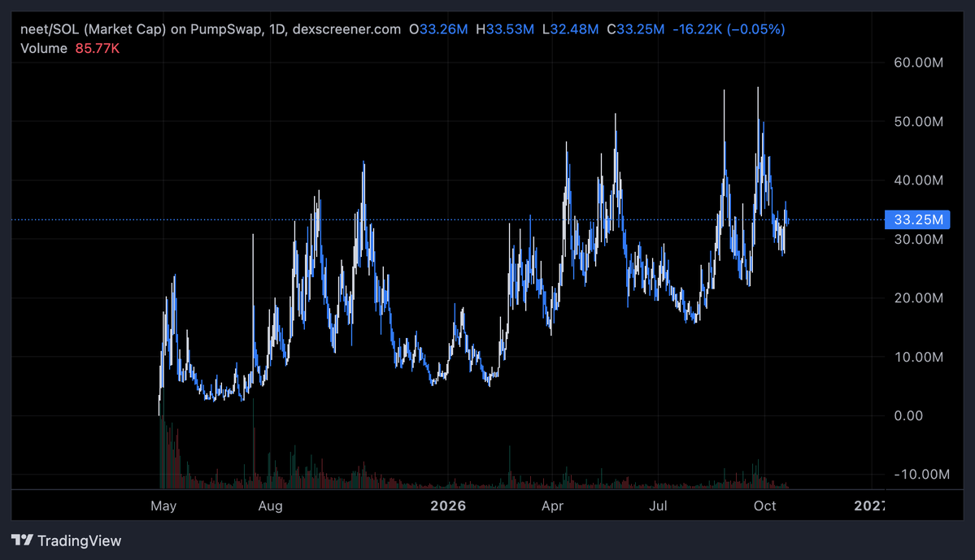Click the high value H33.53M
Screen dimensions: 975x560
pos(505,29)
